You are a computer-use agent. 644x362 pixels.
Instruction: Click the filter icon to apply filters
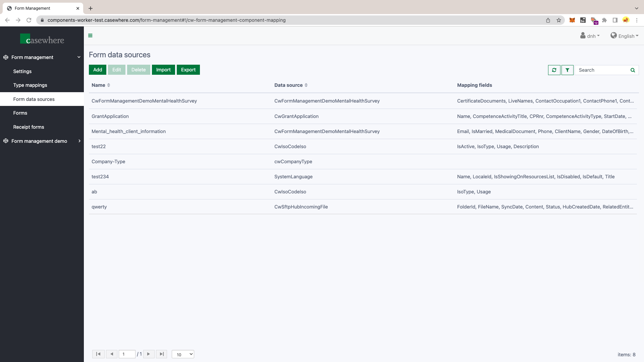coord(568,70)
